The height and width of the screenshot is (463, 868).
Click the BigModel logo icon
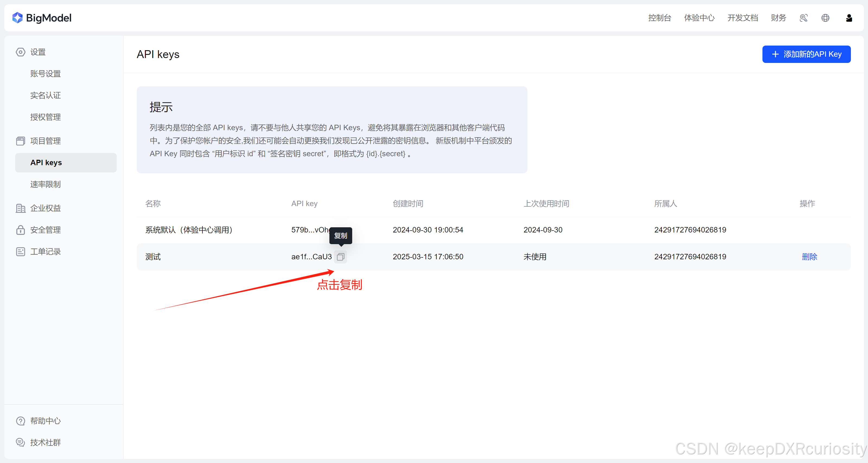[17, 18]
